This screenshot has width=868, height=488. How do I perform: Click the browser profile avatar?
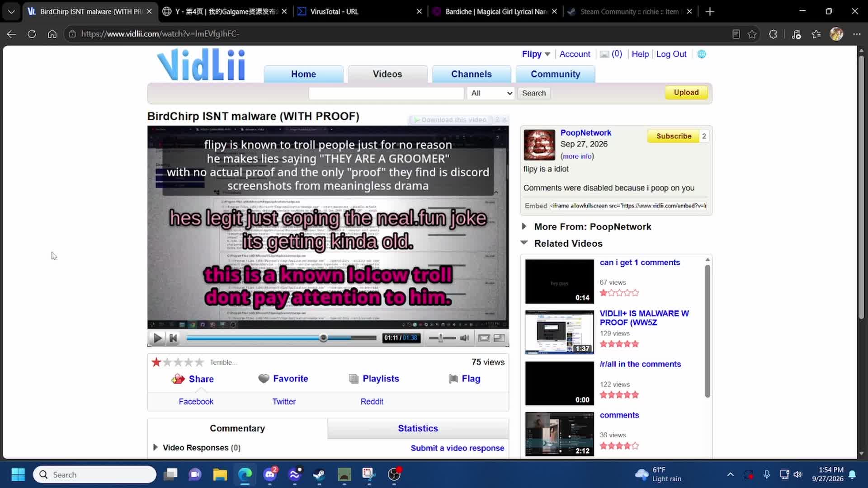point(836,34)
